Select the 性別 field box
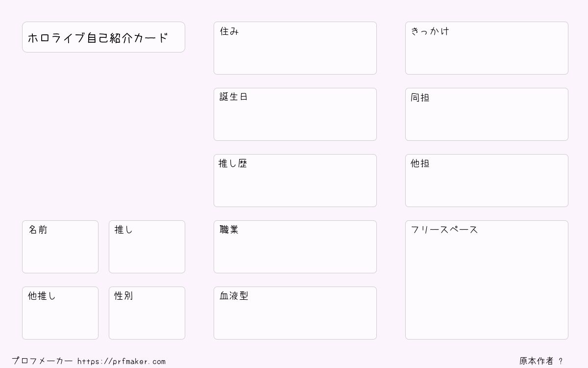Image resolution: width=588 pixels, height=368 pixels. click(147, 313)
